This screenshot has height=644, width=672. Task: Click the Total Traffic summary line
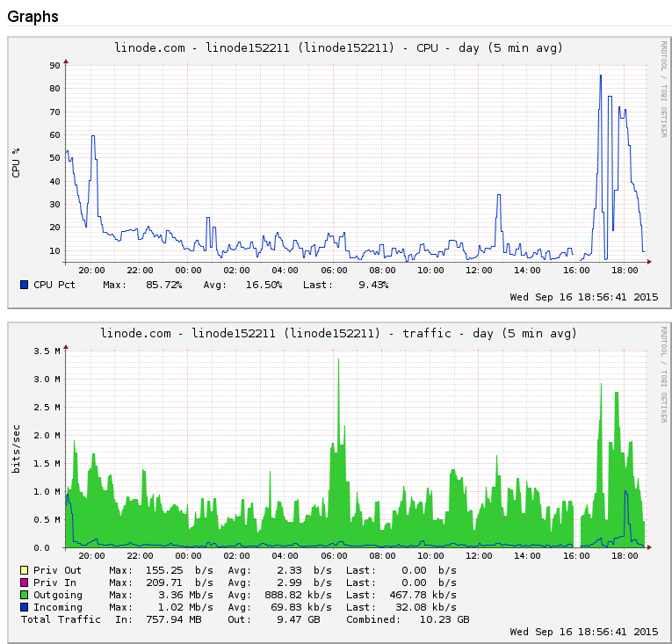246,619
